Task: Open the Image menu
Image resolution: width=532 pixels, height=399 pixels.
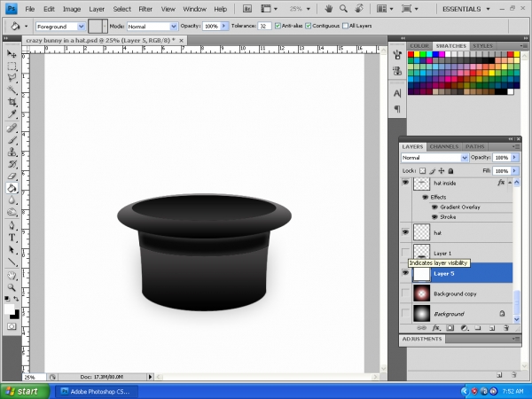Action: pyautogui.click(x=72, y=9)
